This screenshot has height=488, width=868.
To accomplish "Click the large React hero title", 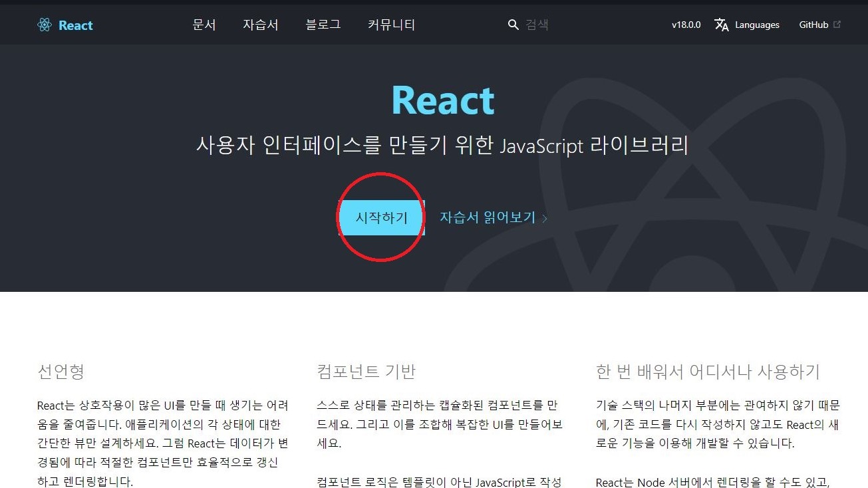I will pos(443,100).
